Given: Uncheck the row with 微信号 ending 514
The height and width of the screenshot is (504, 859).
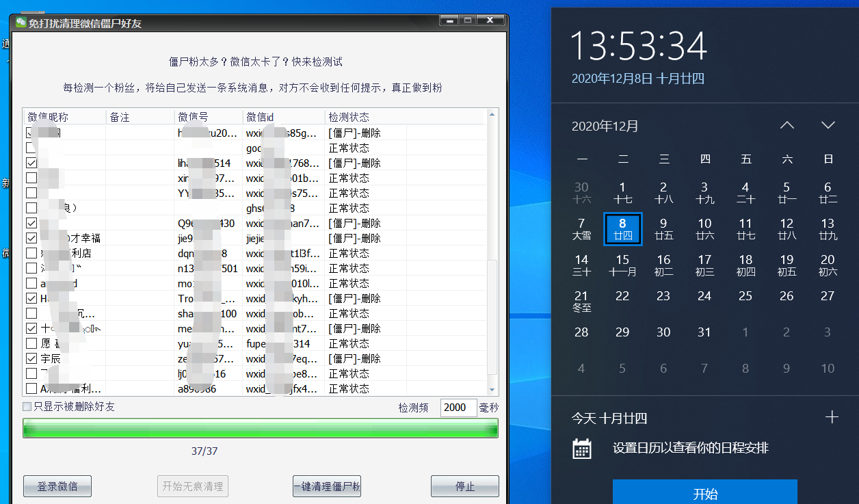Looking at the screenshot, I should [31, 163].
